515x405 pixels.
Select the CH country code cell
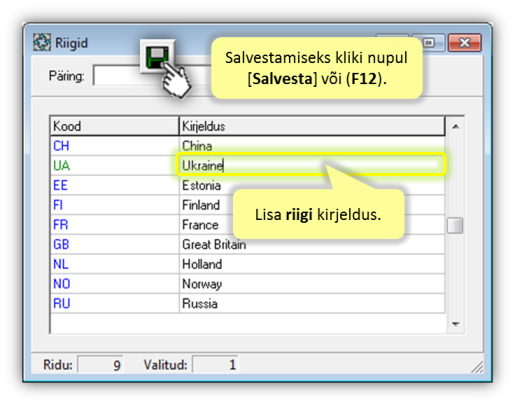(114, 146)
